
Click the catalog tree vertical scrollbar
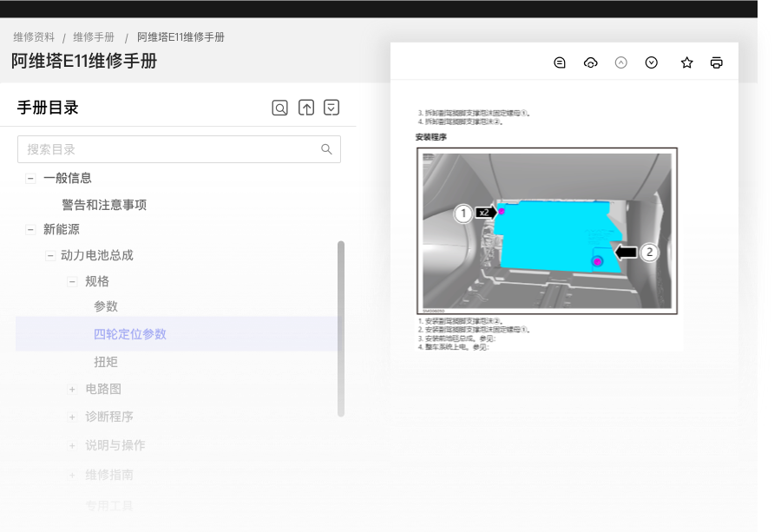click(x=341, y=329)
